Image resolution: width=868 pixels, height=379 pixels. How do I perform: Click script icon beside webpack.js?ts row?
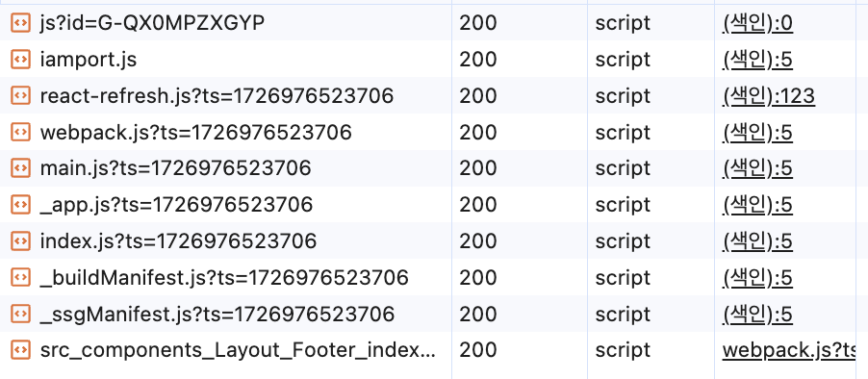[20, 132]
